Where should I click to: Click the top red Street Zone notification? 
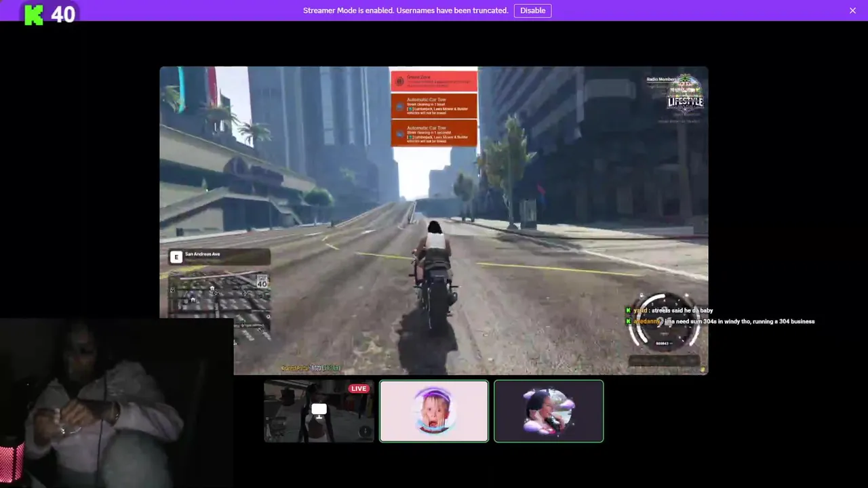tap(434, 81)
